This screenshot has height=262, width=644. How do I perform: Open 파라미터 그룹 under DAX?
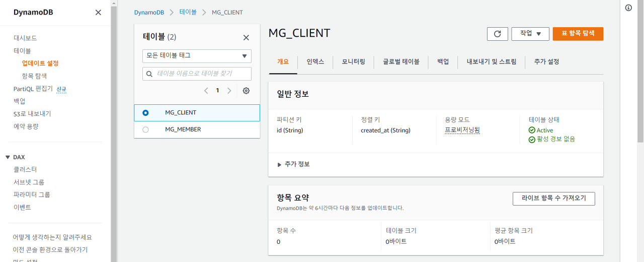pos(32,195)
